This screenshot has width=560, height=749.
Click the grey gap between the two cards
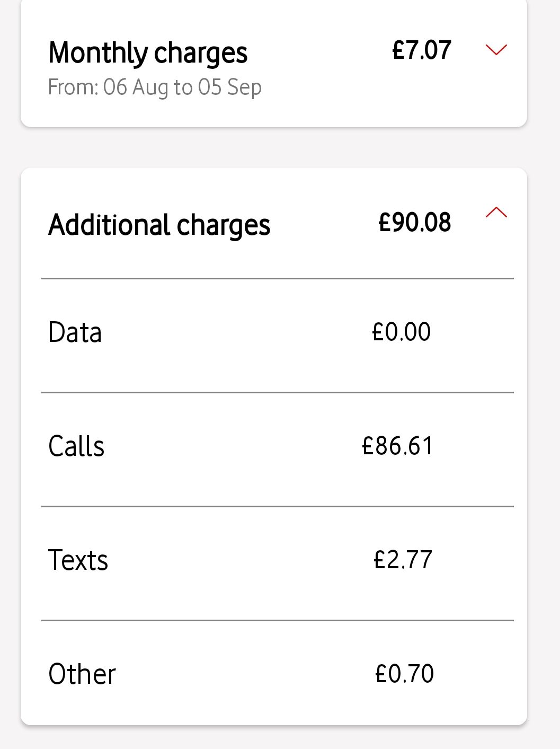pos(274,148)
